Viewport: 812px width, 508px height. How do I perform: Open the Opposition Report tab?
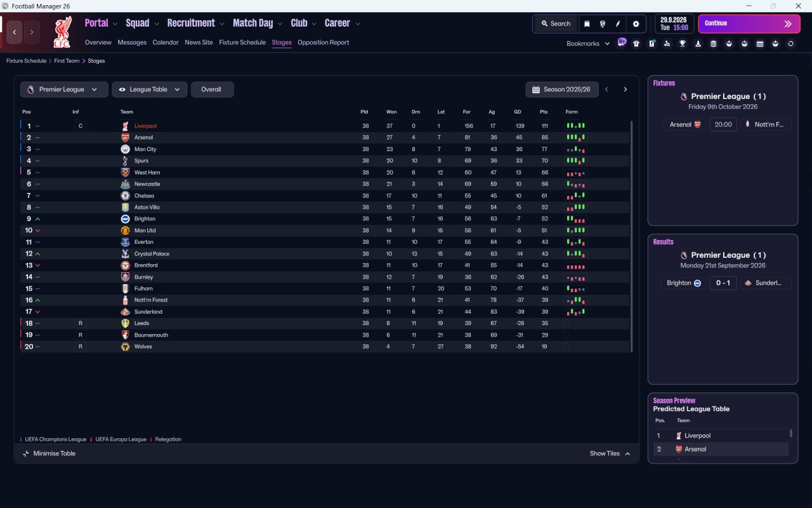click(x=324, y=43)
